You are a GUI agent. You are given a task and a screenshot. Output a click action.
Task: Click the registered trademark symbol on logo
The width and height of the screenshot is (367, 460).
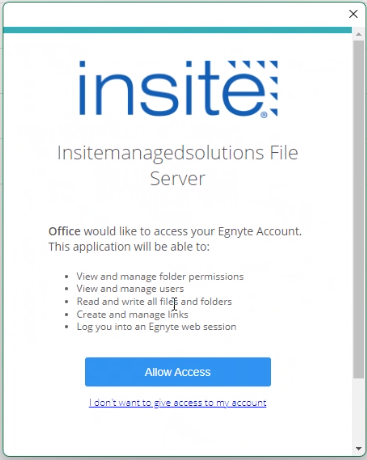[264, 115]
